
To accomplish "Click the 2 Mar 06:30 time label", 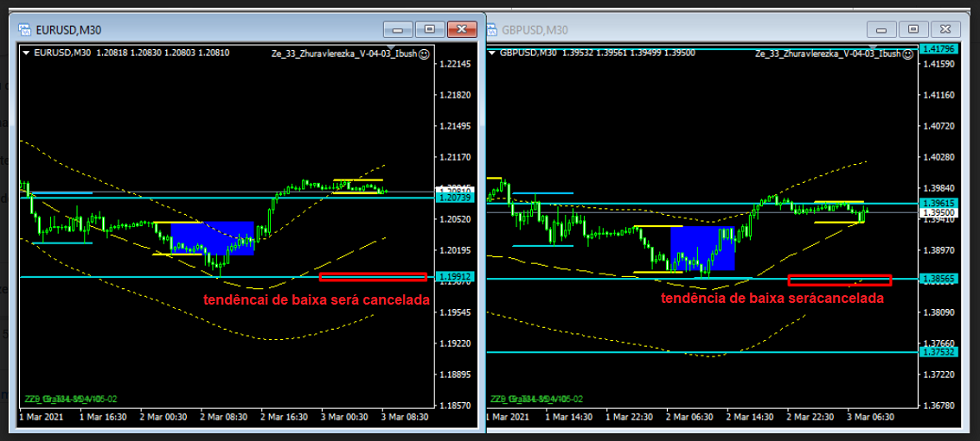I will 691,417.
